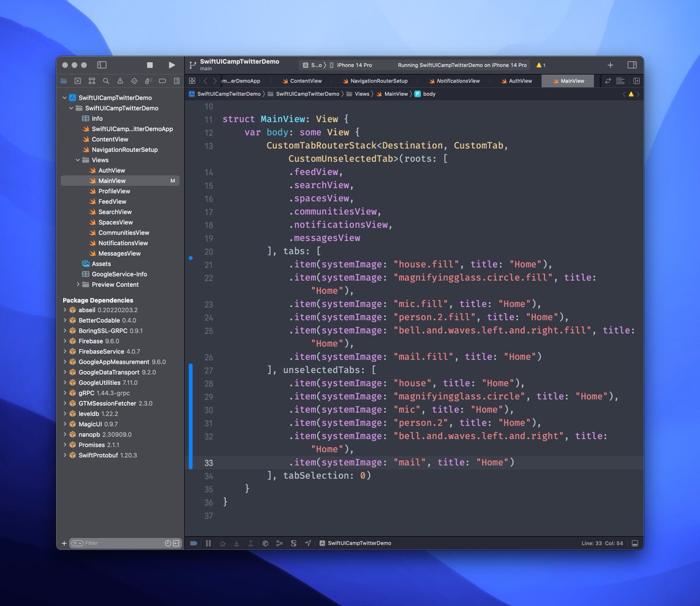Open environment overrides icon
The height and width of the screenshot is (606, 700).
pyautogui.click(x=293, y=544)
